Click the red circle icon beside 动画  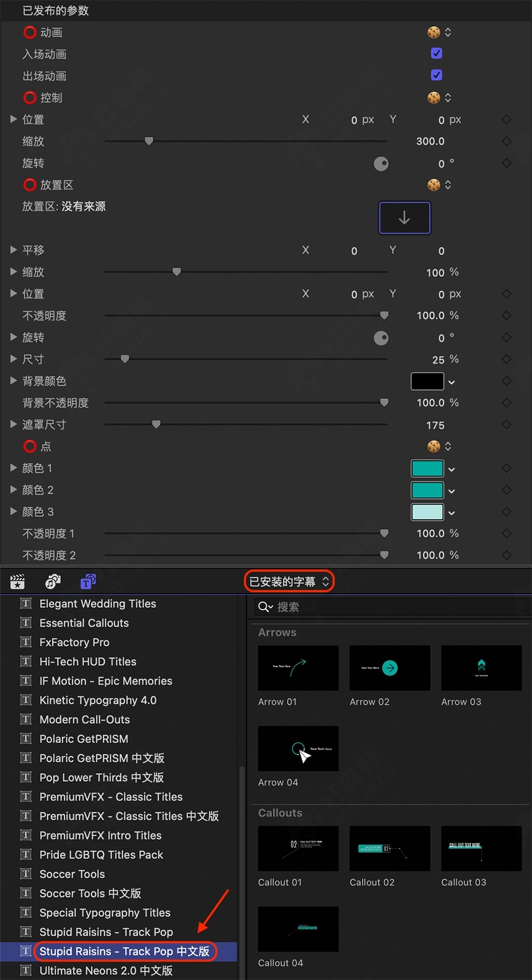30,32
